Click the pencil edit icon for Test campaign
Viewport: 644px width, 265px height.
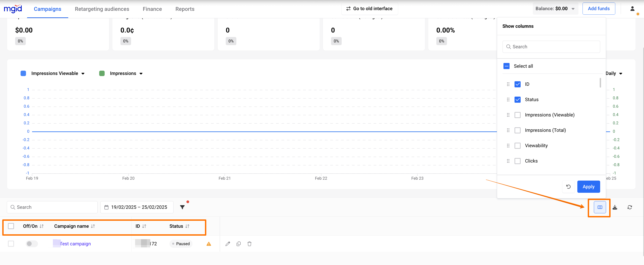pyautogui.click(x=228, y=244)
